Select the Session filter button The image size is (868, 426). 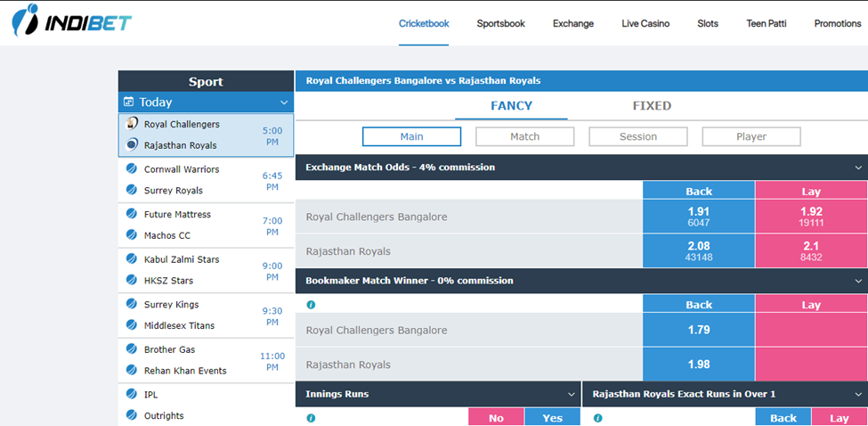[x=638, y=137]
